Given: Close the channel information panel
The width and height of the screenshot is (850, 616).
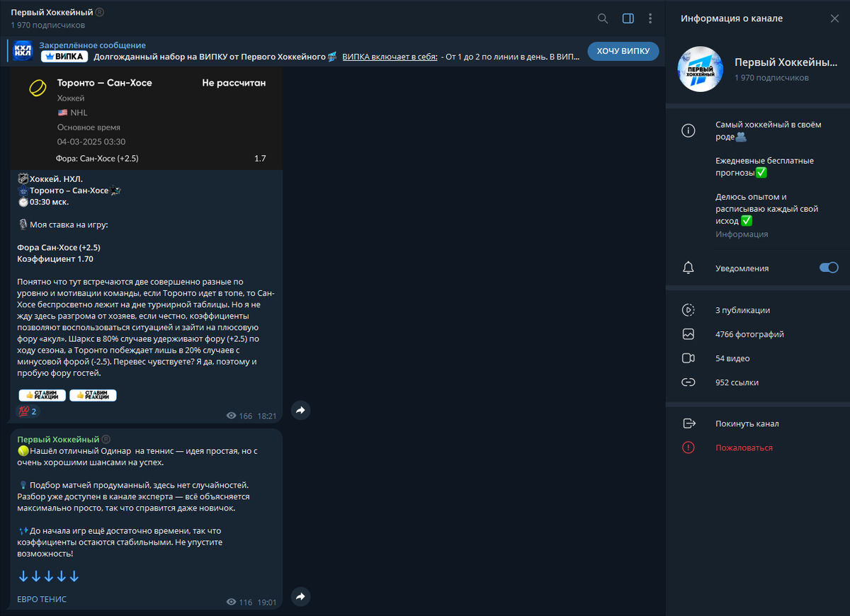Looking at the screenshot, I should (834, 18).
